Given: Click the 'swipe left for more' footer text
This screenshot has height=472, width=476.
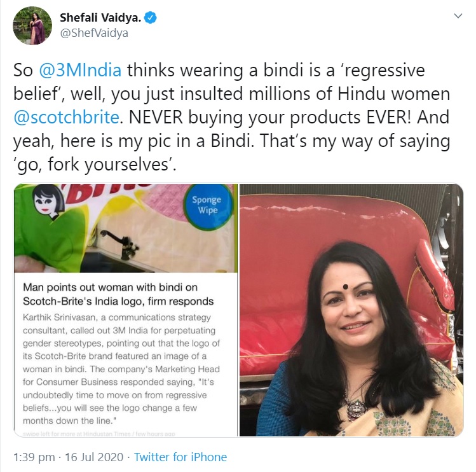Looking at the screenshot, I should (x=99, y=434).
